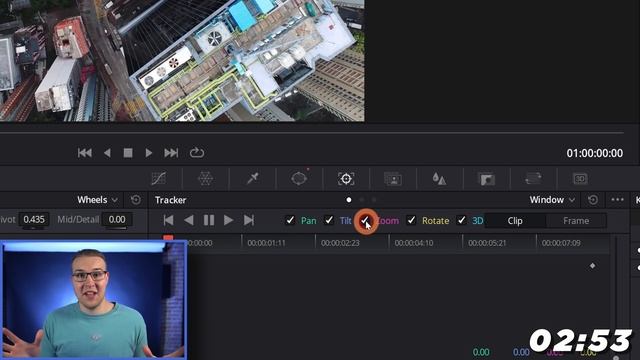Open the Color Warper palette

[205, 179]
